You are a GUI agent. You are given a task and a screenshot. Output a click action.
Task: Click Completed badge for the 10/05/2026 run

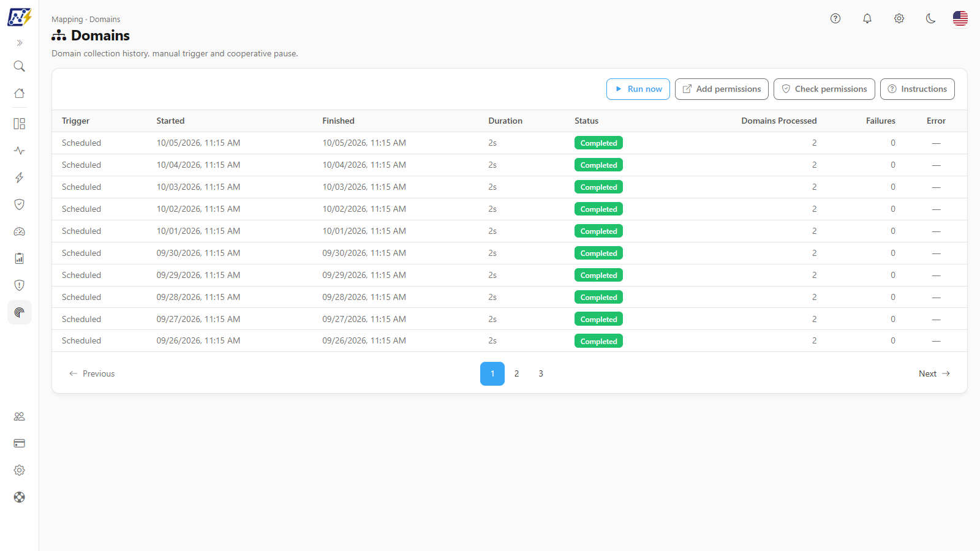coord(598,143)
